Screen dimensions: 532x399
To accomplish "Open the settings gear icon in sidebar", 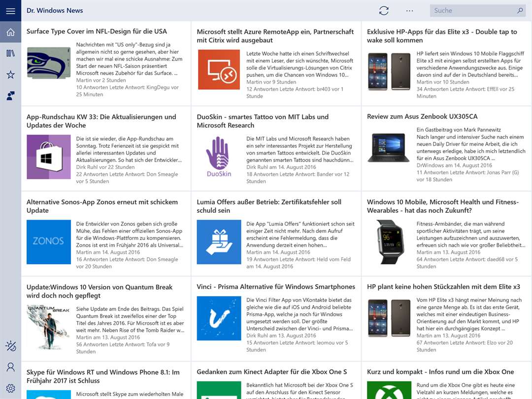I will tap(10, 388).
